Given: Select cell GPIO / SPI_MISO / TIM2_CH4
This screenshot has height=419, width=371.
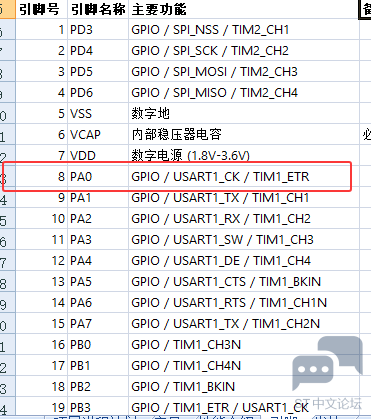Looking at the screenshot, I should [244, 93].
